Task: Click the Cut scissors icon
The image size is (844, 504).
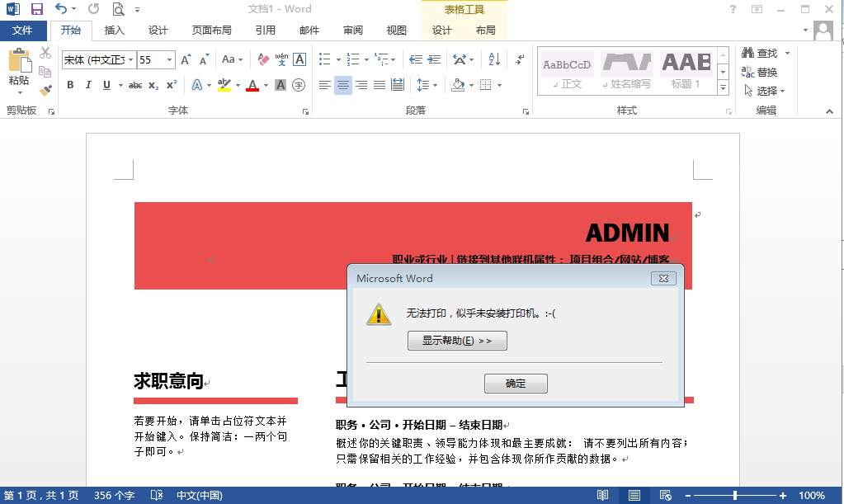Action: [45, 53]
